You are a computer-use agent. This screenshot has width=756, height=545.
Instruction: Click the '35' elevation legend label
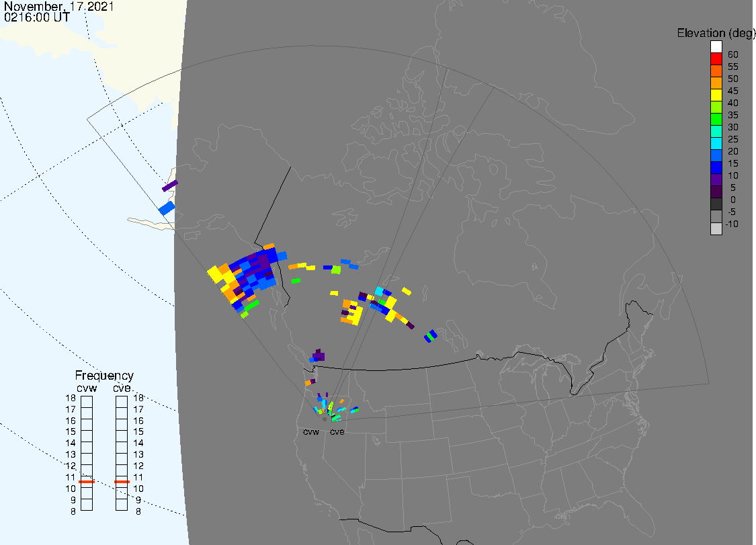[x=733, y=115]
